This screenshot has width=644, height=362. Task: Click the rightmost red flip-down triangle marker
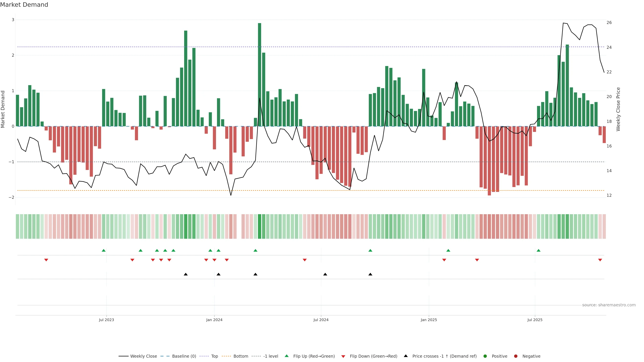pyautogui.click(x=600, y=260)
